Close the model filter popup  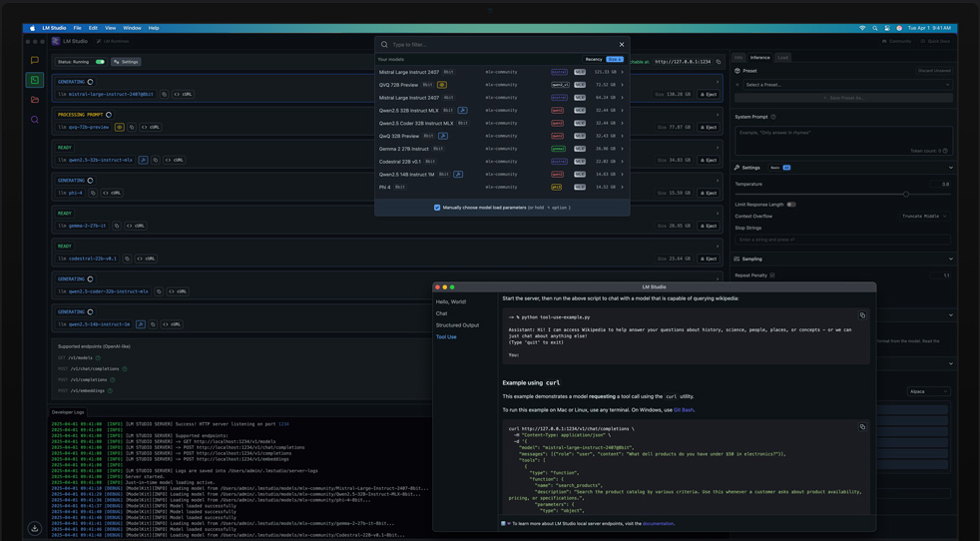(621, 44)
